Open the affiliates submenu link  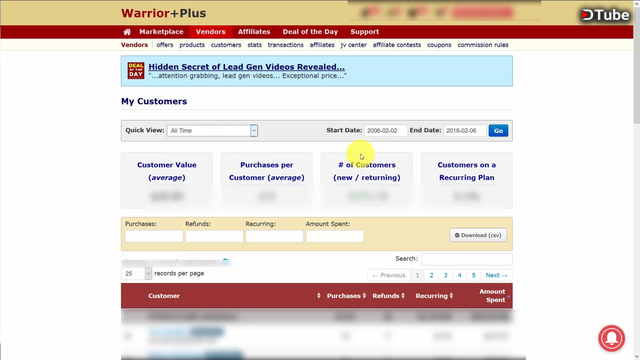click(322, 45)
